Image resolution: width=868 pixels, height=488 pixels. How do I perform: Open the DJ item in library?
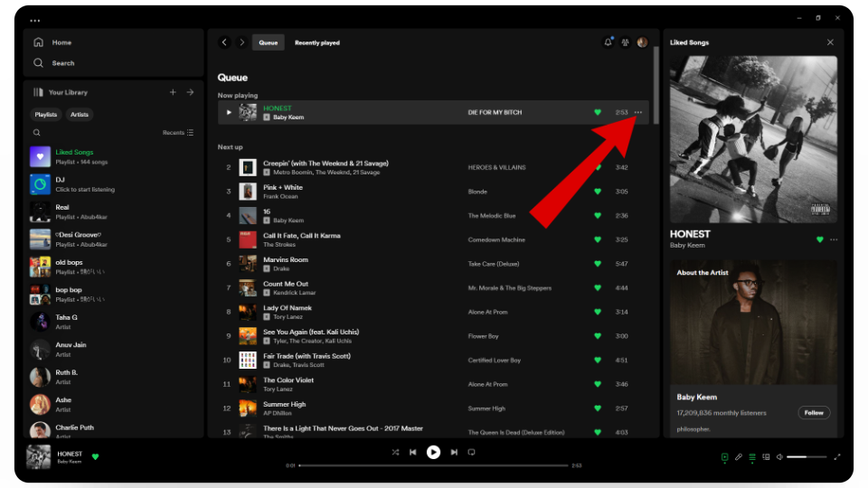click(112, 184)
